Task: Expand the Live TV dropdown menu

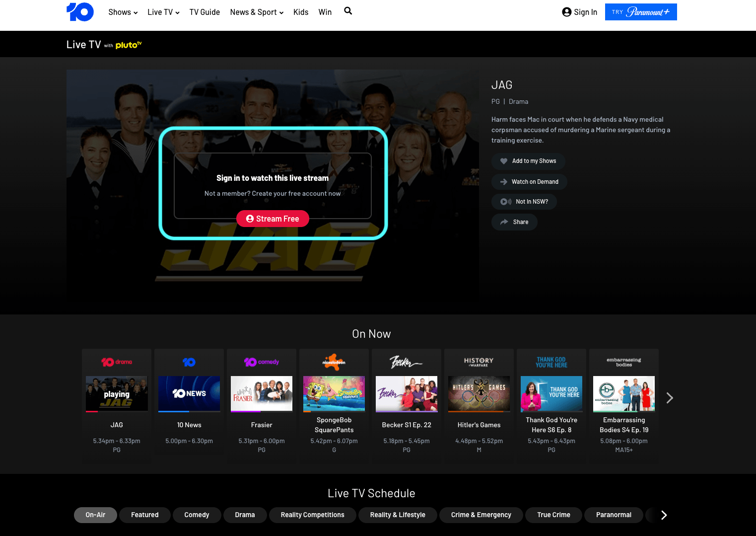Action: (163, 12)
